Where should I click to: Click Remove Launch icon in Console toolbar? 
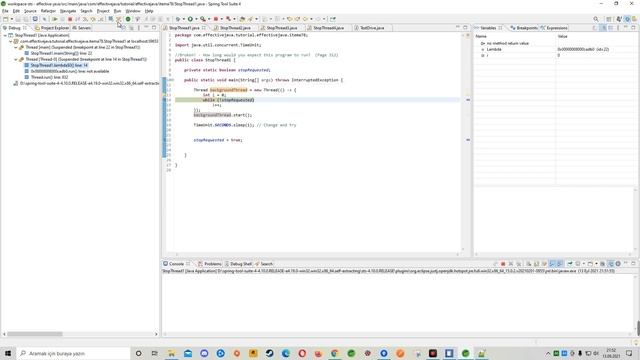tap(511, 264)
